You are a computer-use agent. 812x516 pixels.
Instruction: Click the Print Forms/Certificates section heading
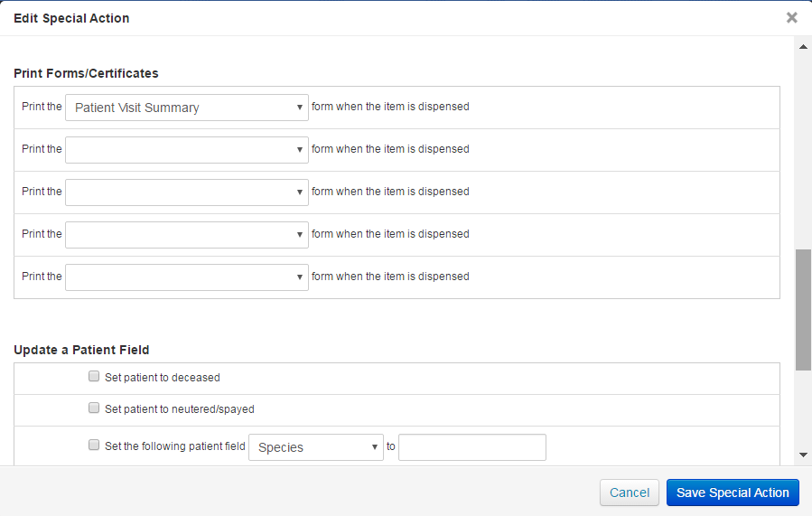(x=86, y=73)
